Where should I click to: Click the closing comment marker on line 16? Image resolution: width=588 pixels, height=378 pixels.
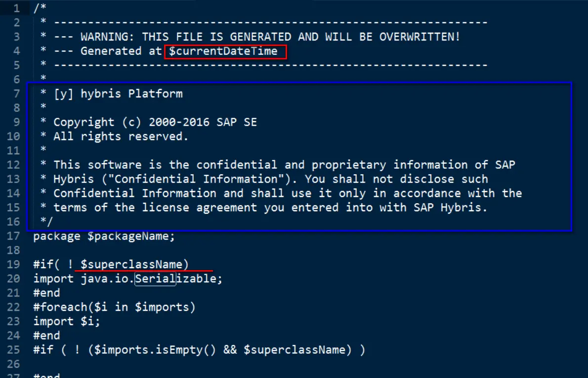coord(46,222)
